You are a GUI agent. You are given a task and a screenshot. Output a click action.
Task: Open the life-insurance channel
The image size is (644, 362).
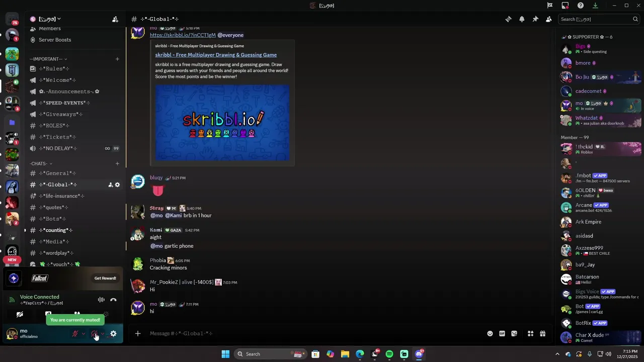click(74, 196)
